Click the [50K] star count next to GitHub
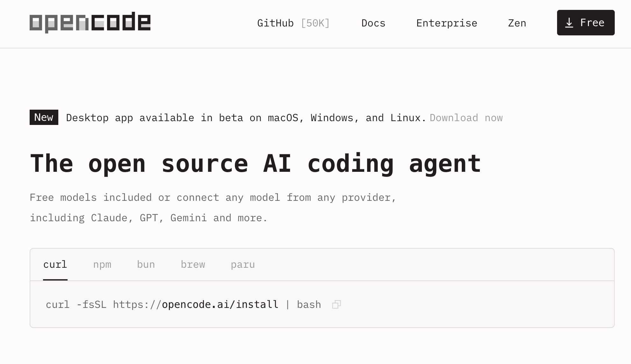 point(315,23)
